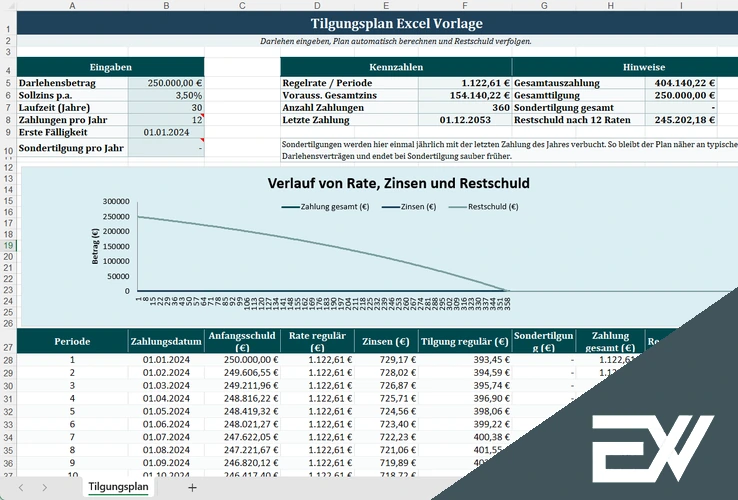Screen dimensions: 738x500
Task: Click the Tilgung regulär (€) column header
Action: 465,341
